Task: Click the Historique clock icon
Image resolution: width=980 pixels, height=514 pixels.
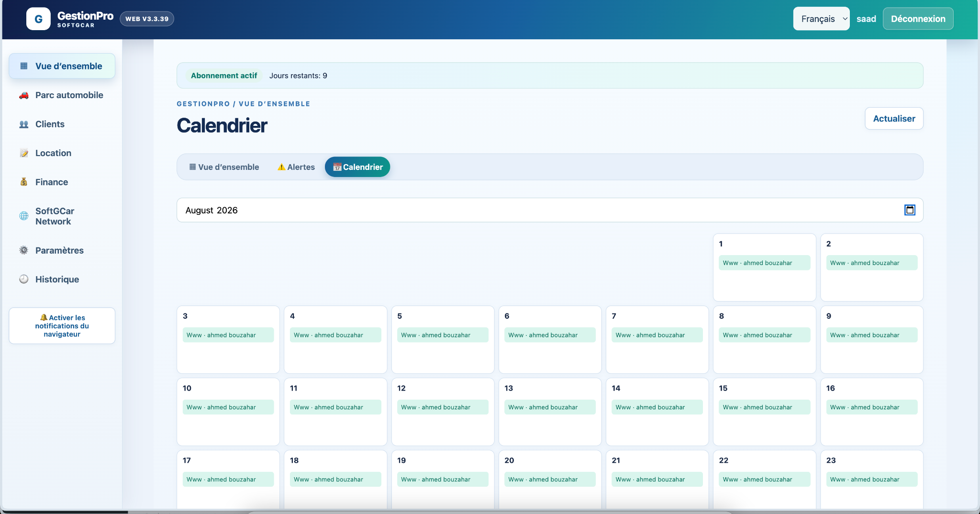Action: click(x=24, y=279)
